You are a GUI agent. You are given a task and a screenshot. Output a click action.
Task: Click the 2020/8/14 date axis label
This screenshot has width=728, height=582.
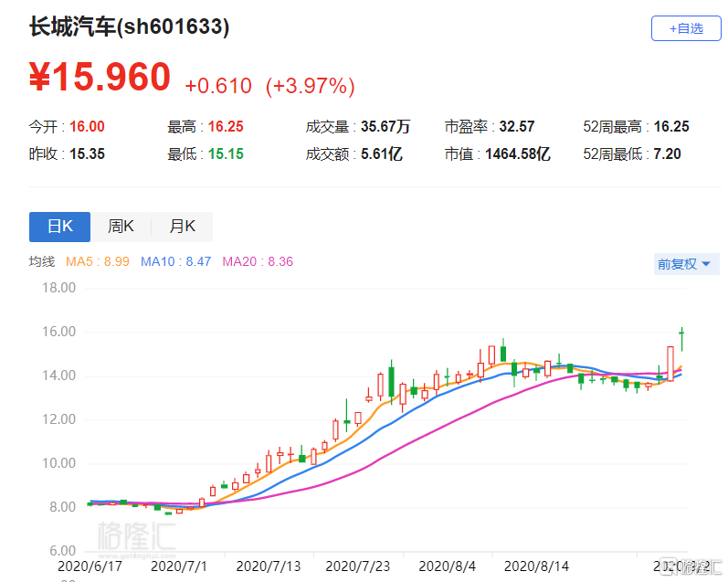click(x=536, y=566)
